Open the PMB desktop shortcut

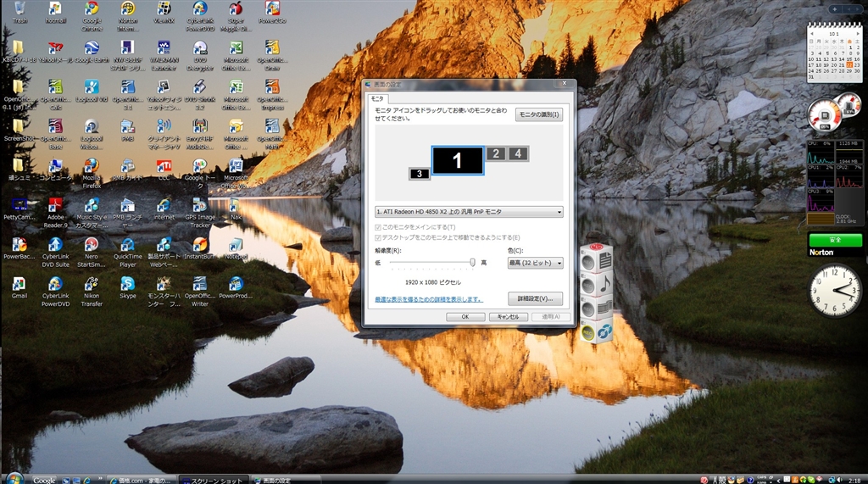[x=128, y=131]
